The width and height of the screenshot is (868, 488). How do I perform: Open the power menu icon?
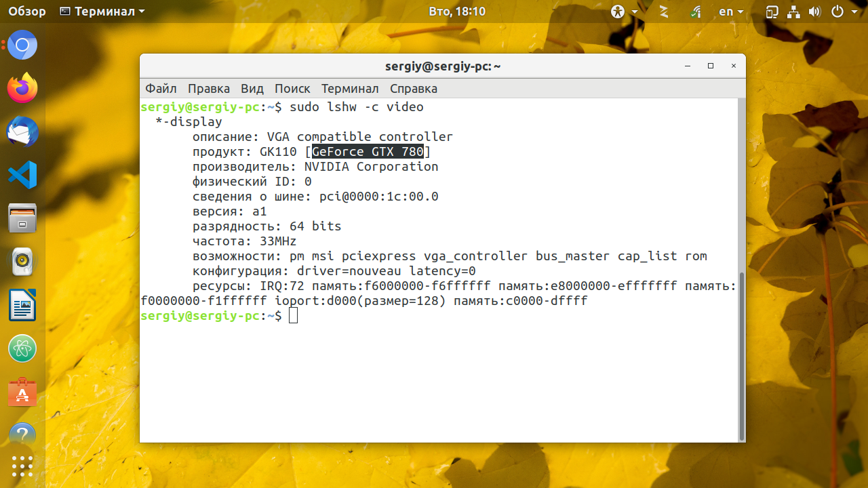838,12
